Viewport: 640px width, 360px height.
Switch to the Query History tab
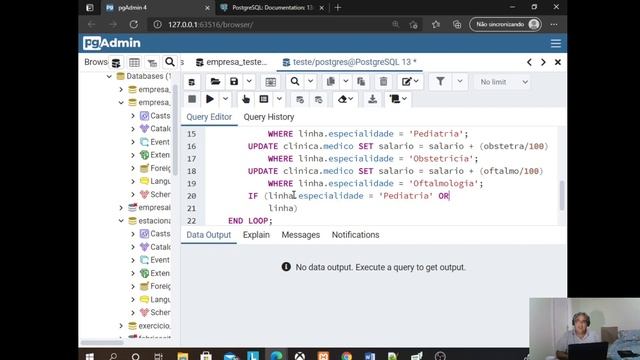click(x=269, y=117)
